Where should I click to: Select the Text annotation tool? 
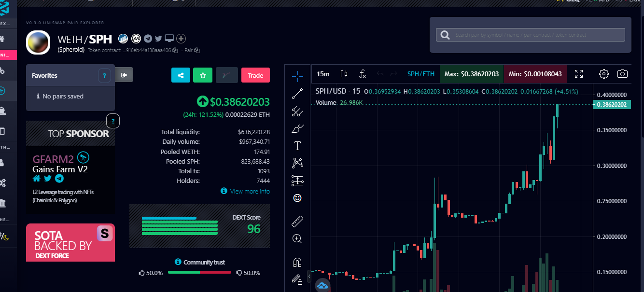297,146
